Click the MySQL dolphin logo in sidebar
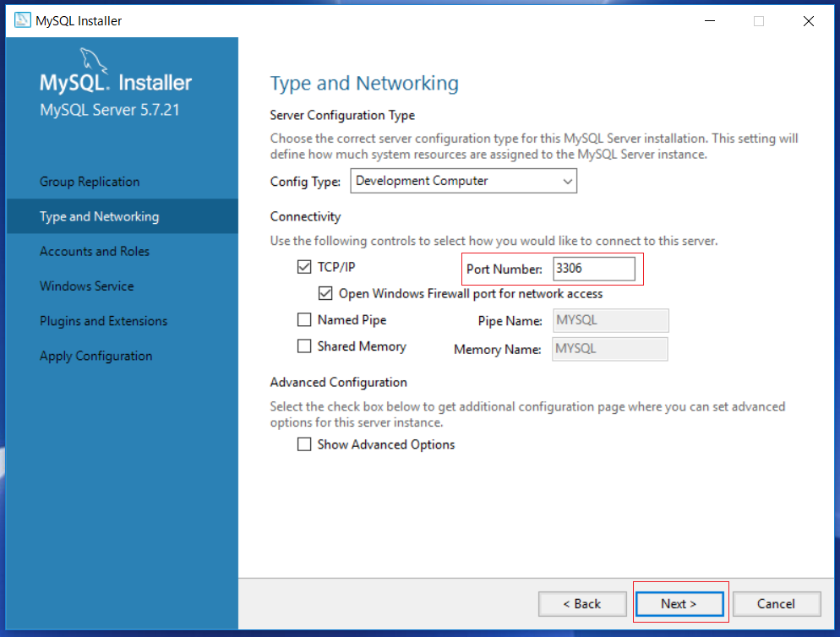 pyautogui.click(x=95, y=61)
